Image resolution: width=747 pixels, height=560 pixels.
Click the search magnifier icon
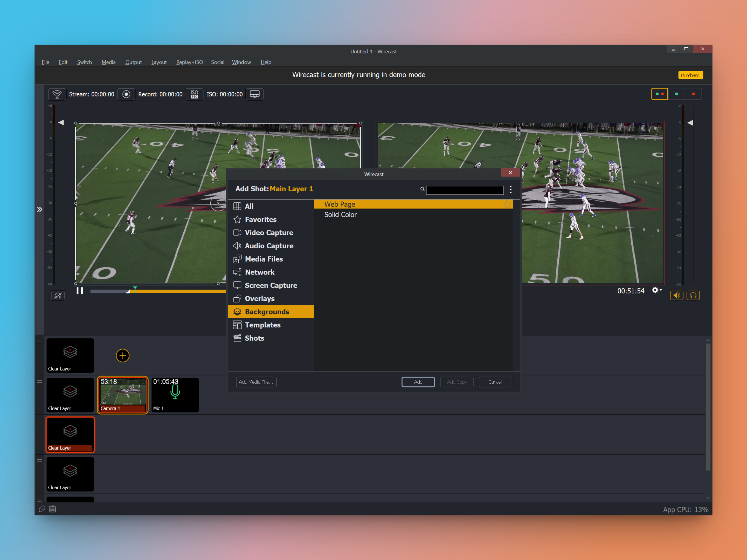(x=422, y=189)
